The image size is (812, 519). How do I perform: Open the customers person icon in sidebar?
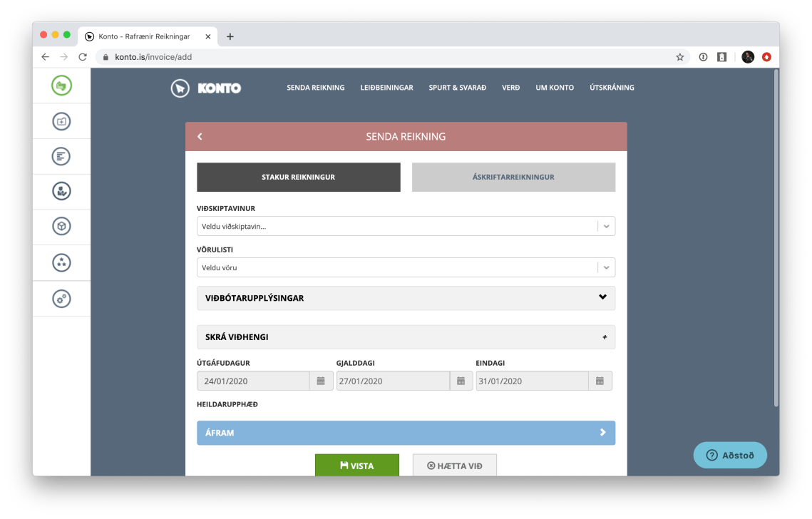tap(62, 191)
